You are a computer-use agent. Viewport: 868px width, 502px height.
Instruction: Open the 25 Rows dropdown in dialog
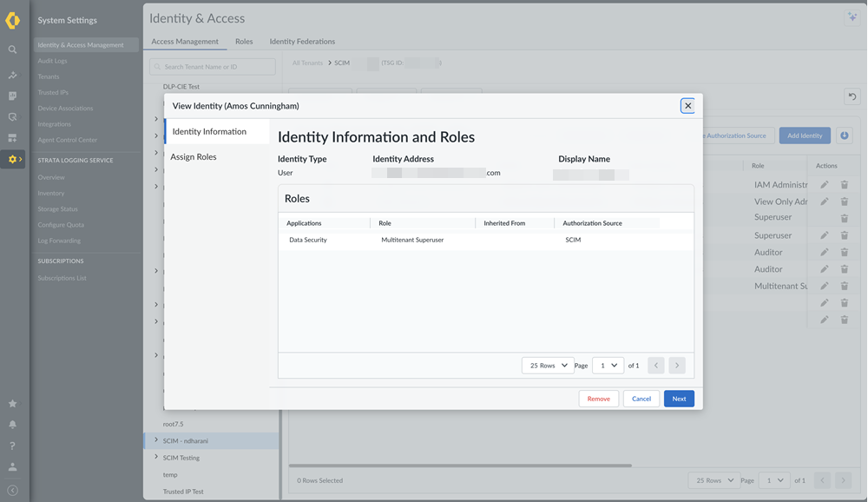[x=547, y=366]
